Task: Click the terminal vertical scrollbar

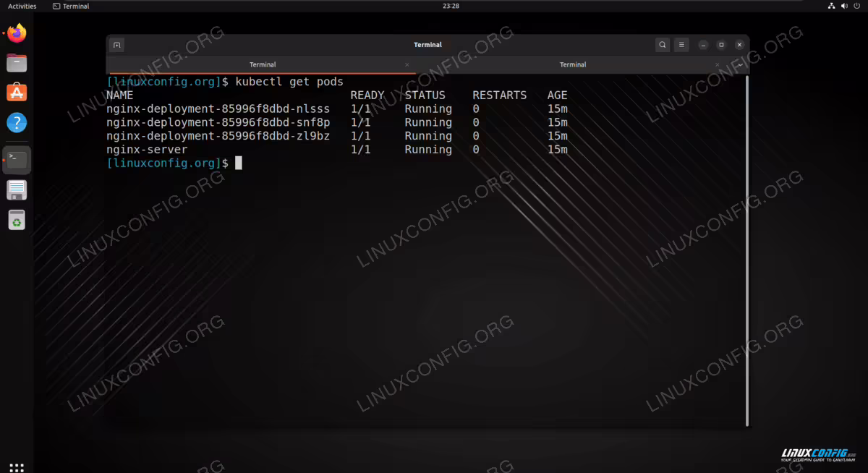Action: 746,250
